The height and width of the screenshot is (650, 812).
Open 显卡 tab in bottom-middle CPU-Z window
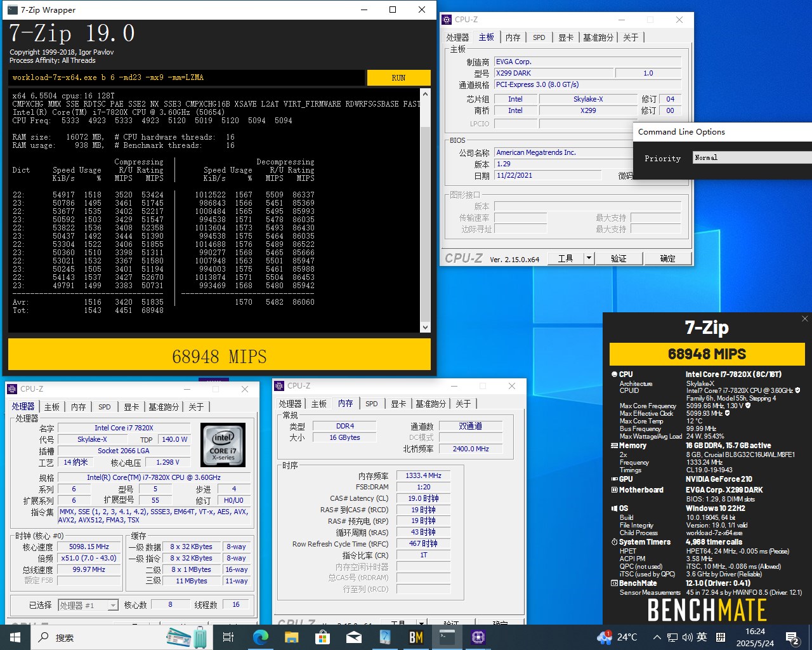(398, 404)
